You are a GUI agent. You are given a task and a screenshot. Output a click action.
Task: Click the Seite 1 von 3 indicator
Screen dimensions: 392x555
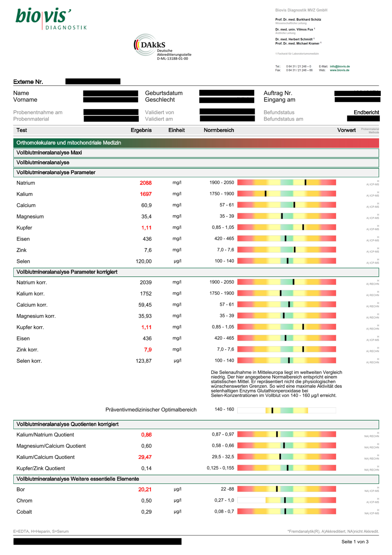point(355,542)
